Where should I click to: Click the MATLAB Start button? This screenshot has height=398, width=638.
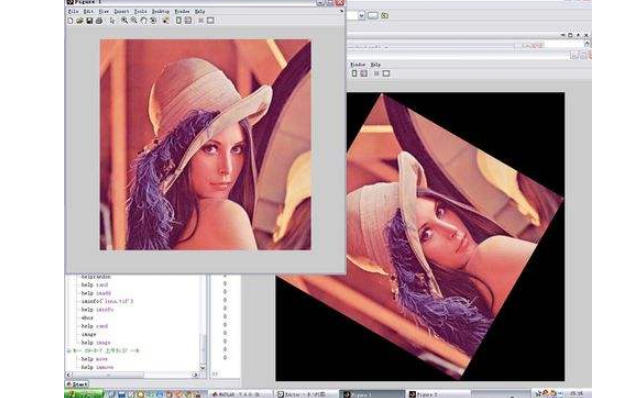pos(77,384)
